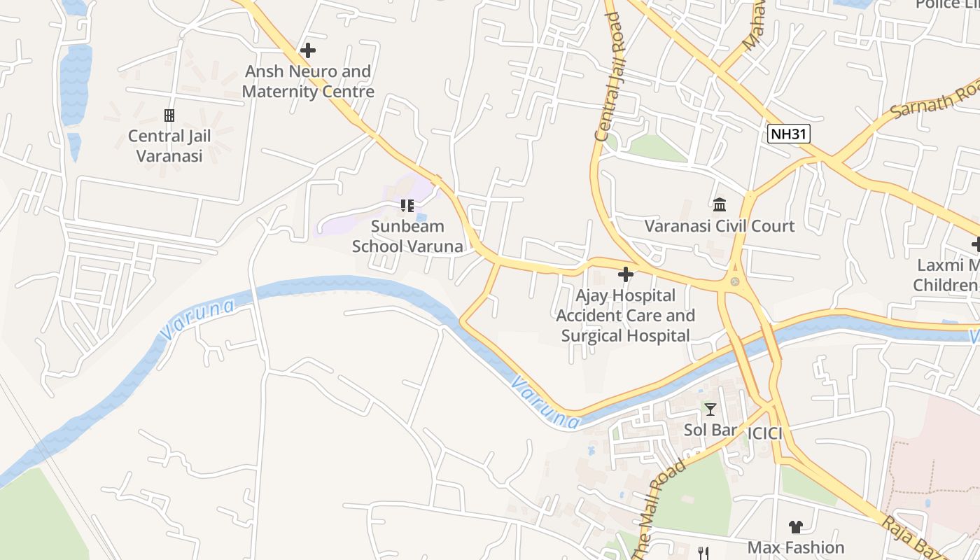Viewport: 980px width, 560px height.
Task: Click the NH31 highway shield label
Action: 789,134
